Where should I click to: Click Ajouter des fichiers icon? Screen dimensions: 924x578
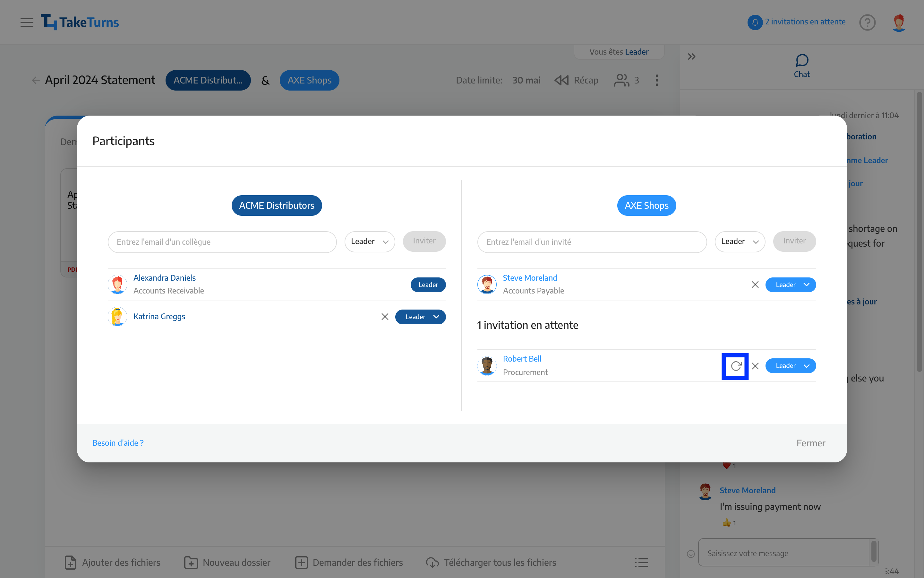[x=70, y=563]
